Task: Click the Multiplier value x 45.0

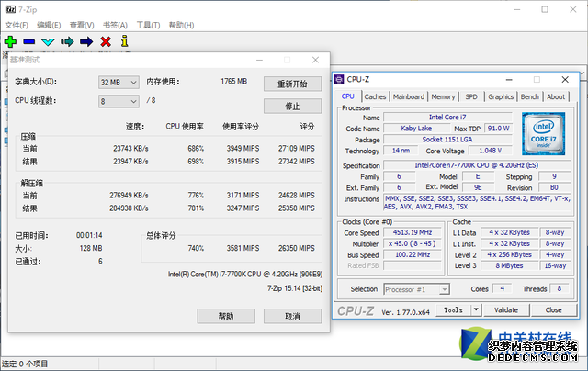Action: (413, 243)
